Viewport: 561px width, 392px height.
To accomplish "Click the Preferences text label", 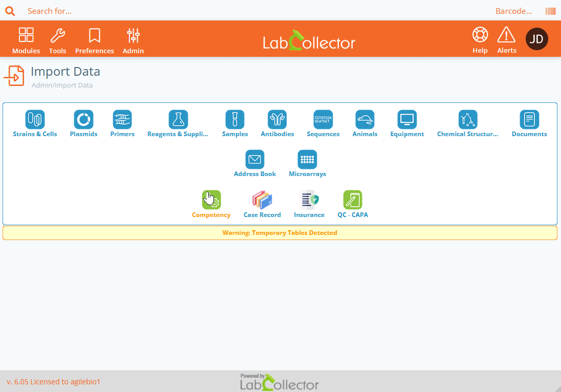I will coord(95,51).
